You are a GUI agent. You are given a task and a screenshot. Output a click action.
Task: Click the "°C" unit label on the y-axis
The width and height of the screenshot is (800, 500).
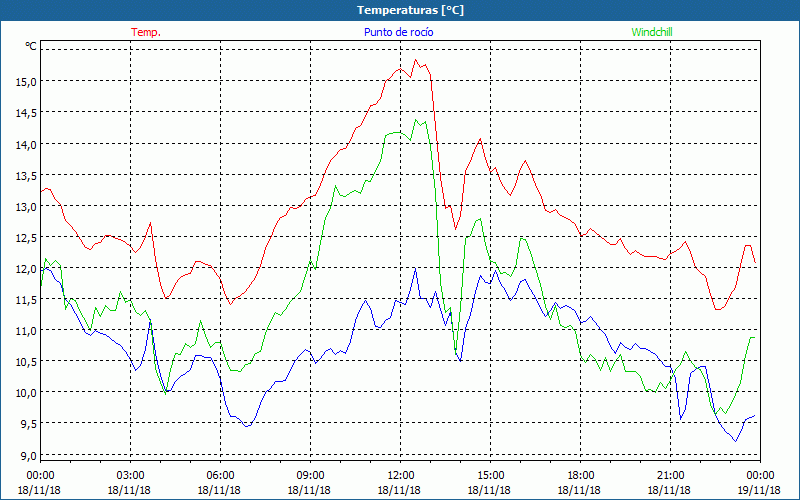(x=31, y=46)
